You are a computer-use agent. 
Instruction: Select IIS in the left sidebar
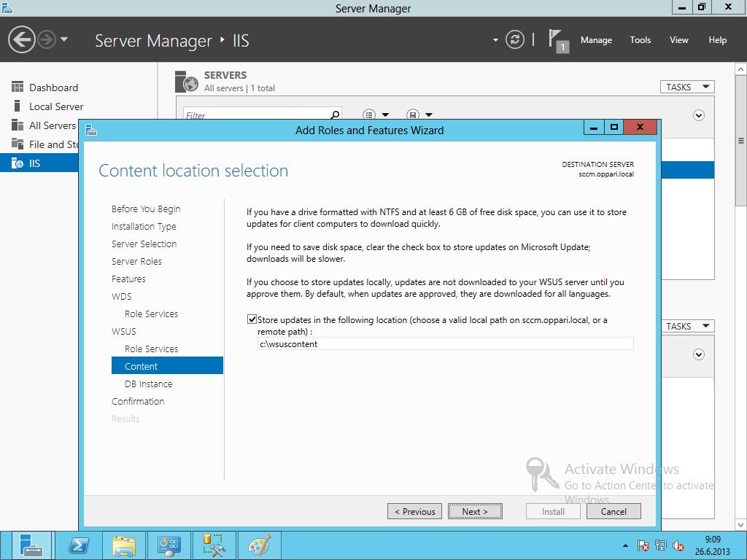tap(39, 163)
